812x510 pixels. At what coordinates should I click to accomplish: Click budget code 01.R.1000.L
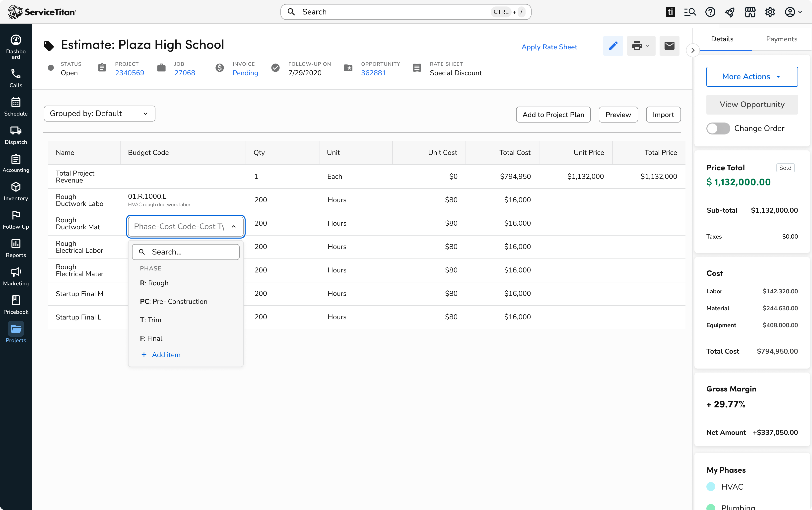pyautogui.click(x=147, y=196)
